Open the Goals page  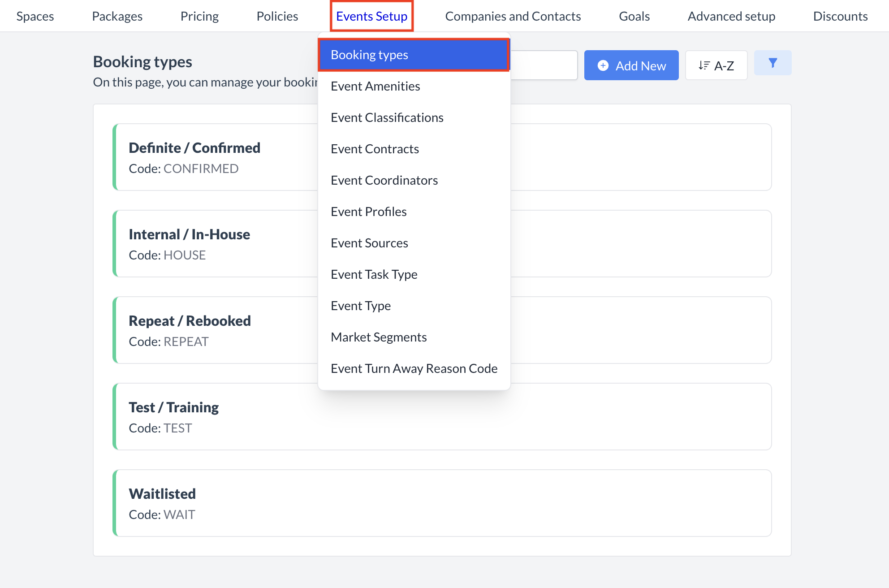[x=634, y=16]
